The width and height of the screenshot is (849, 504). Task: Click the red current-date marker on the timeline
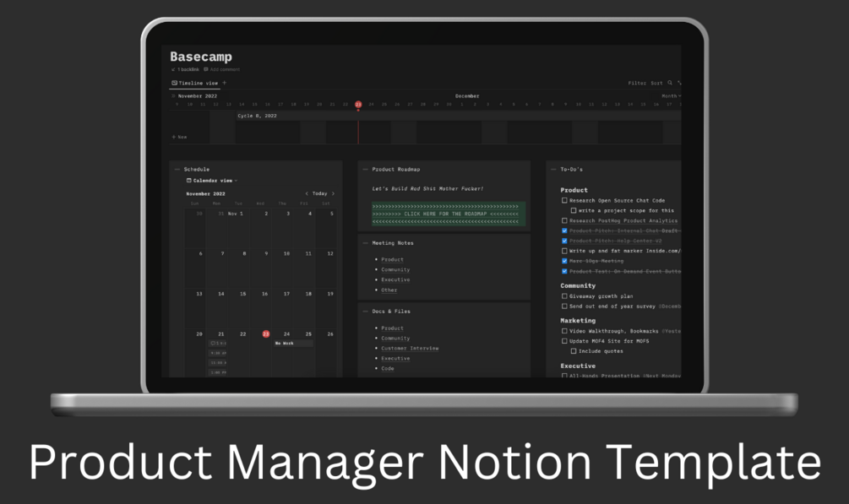[x=358, y=104]
